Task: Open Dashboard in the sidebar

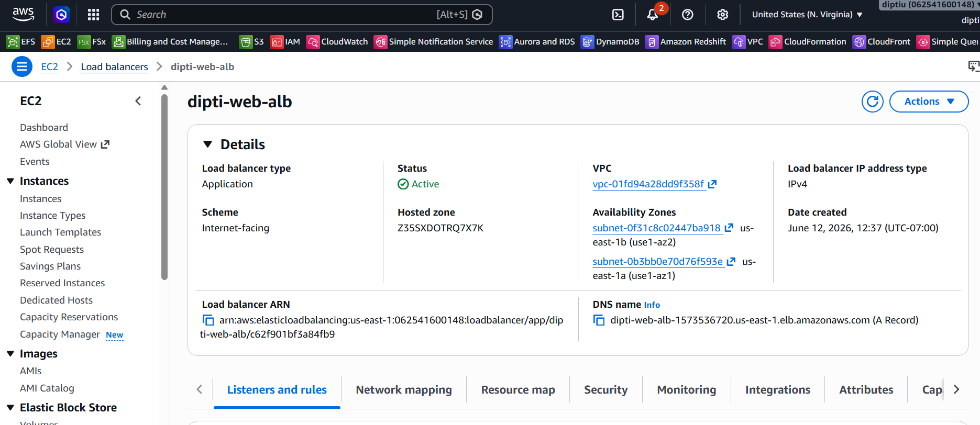Action: coord(44,128)
